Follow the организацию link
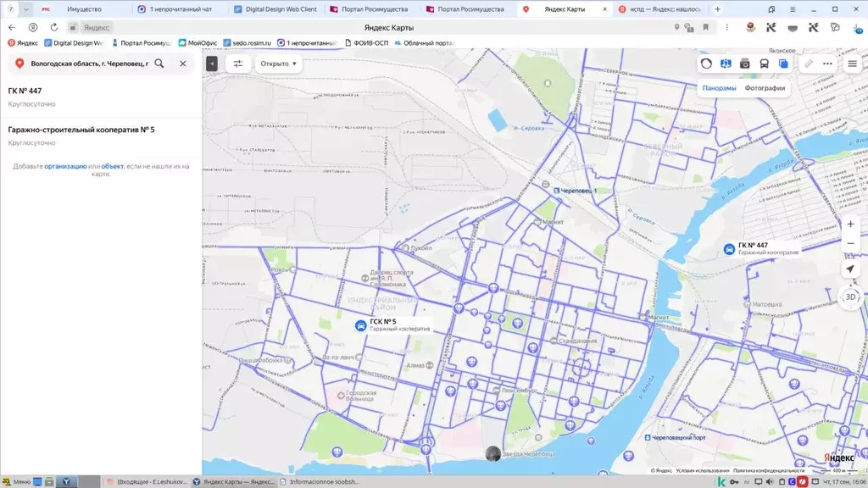This screenshot has width=868, height=488. 65,166
